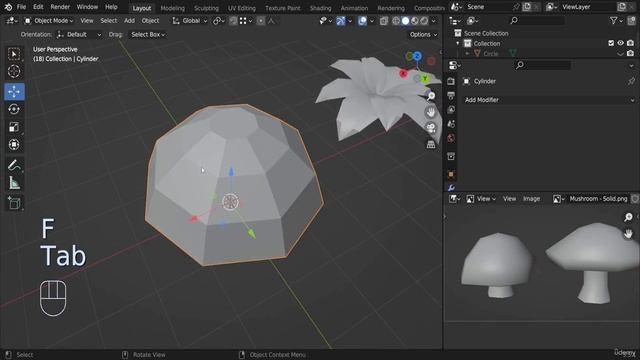
Task: Click the Z axis on navigation gizmo
Action: coord(417,56)
